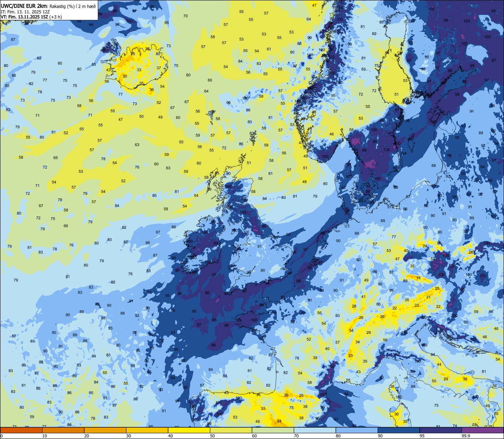
Task: Click the legend tick label 90
Action: pos(380,436)
